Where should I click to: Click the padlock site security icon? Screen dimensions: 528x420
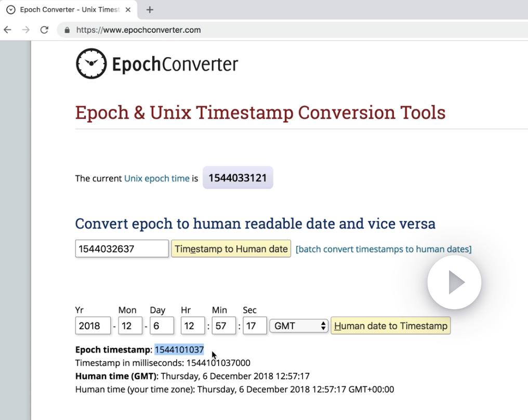(67, 30)
